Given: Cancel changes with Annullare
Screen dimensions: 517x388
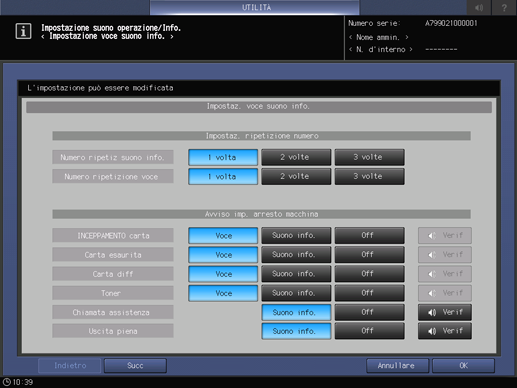Looking at the screenshot, I should pos(397,366).
